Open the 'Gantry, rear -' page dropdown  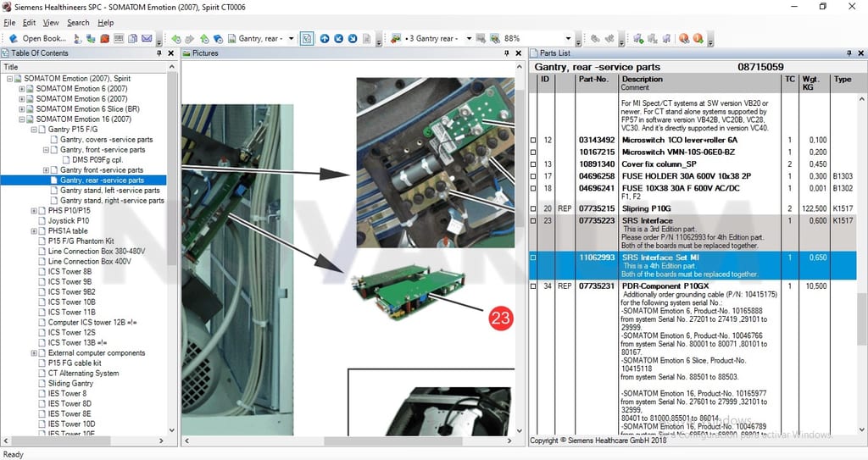[x=292, y=38]
